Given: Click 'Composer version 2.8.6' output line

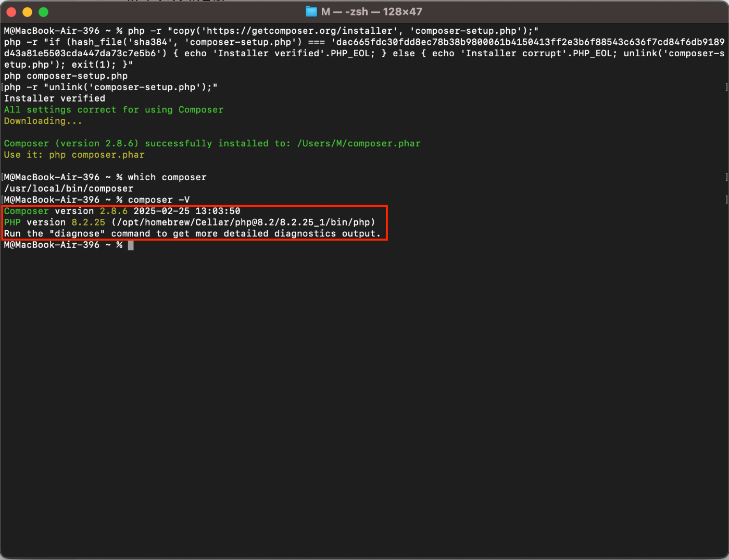Looking at the screenshot, I should 122,211.
